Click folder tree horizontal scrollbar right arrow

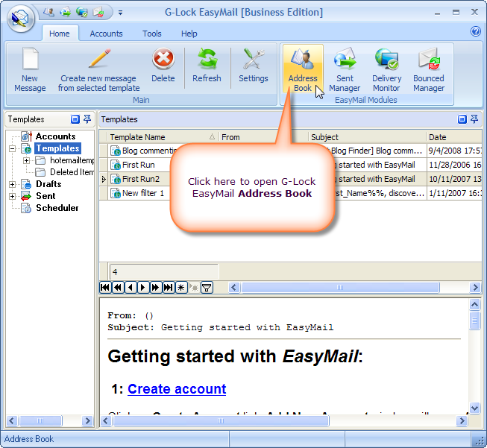(87, 421)
